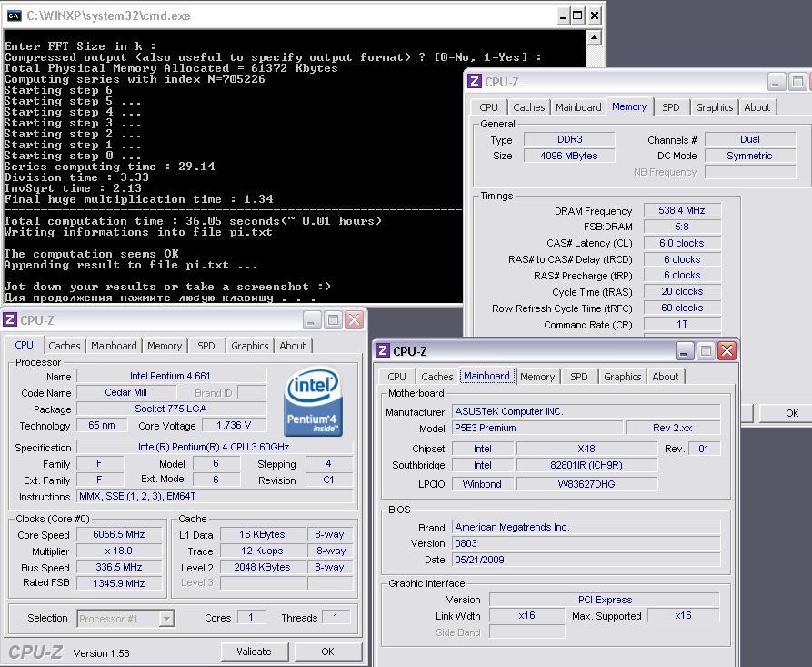Image resolution: width=812 pixels, height=667 pixels.
Task: Open CPU tab in Memory window
Action: click(x=489, y=107)
